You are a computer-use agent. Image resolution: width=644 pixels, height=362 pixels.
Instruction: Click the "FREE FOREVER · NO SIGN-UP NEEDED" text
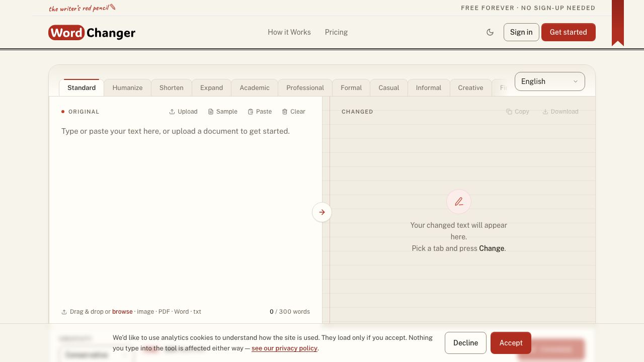528,8
